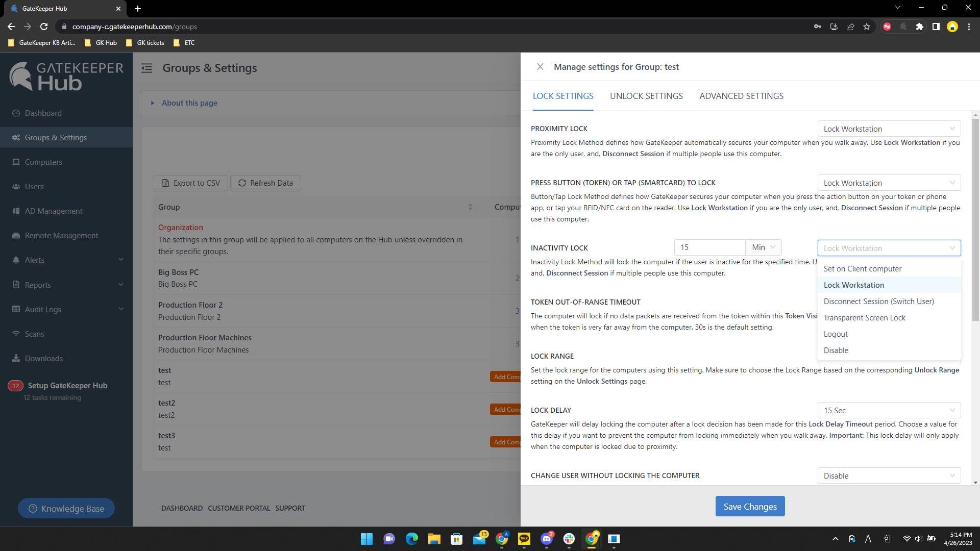This screenshot has height=551, width=980.
Task: Select Transparent Screen Lock option
Action: 889,318
